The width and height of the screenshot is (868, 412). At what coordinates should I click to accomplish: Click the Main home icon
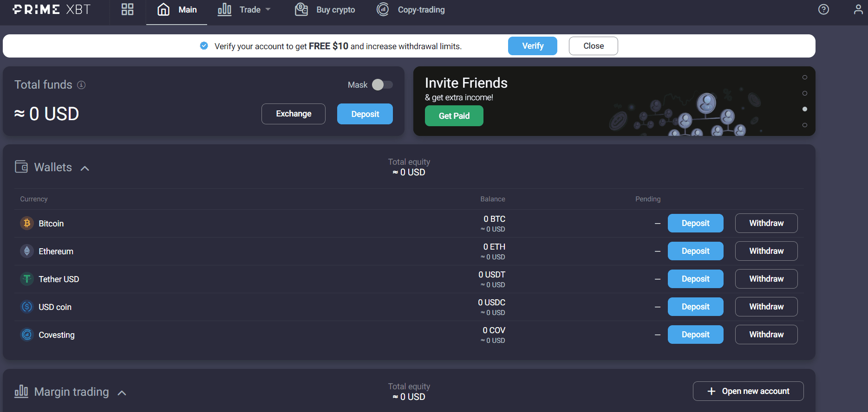coord(163,9)
